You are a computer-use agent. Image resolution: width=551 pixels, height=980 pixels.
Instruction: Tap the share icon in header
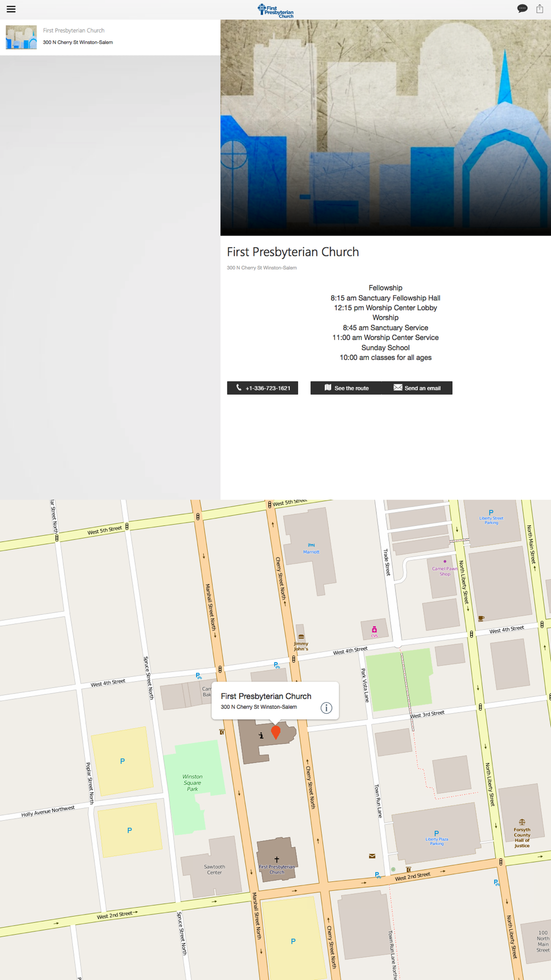click(x=540, y=8)
